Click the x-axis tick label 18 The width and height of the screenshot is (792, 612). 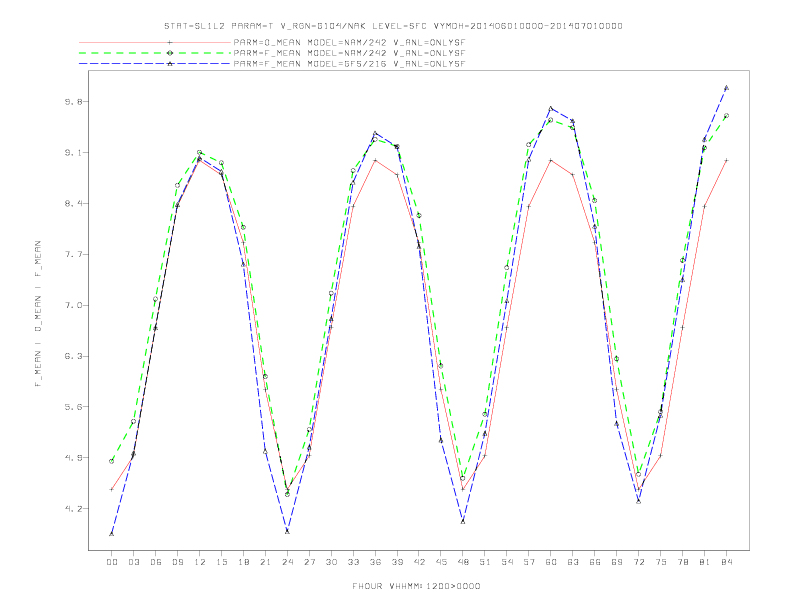pyautogui.click(x=243, y=562)
